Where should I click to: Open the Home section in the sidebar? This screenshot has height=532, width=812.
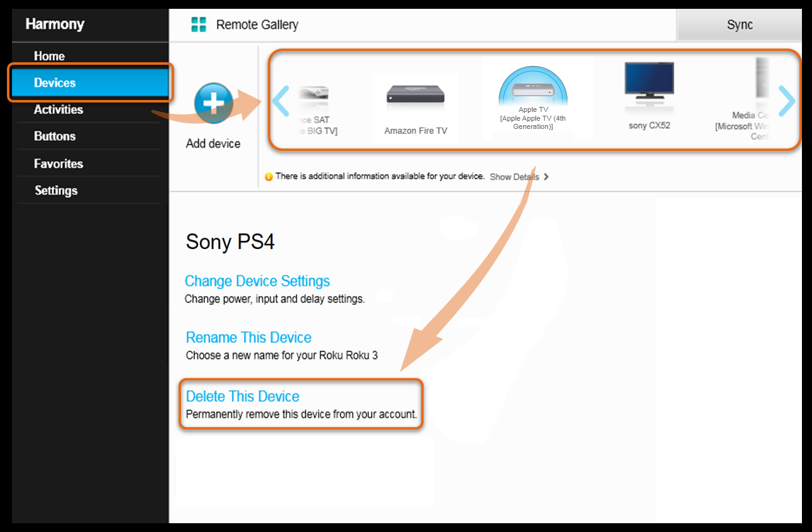click(49, 55)
